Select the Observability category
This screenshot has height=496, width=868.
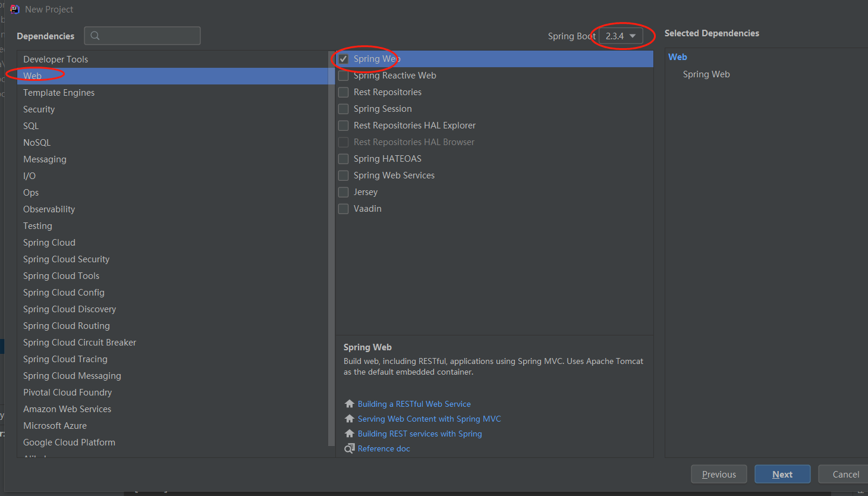click(172, 209)
